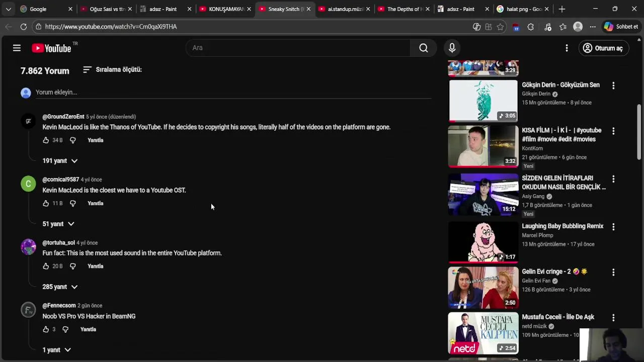The image size is (644, 362).
Task: Dislike the @GroundZeroEnt comment
Action: [72, 140]
